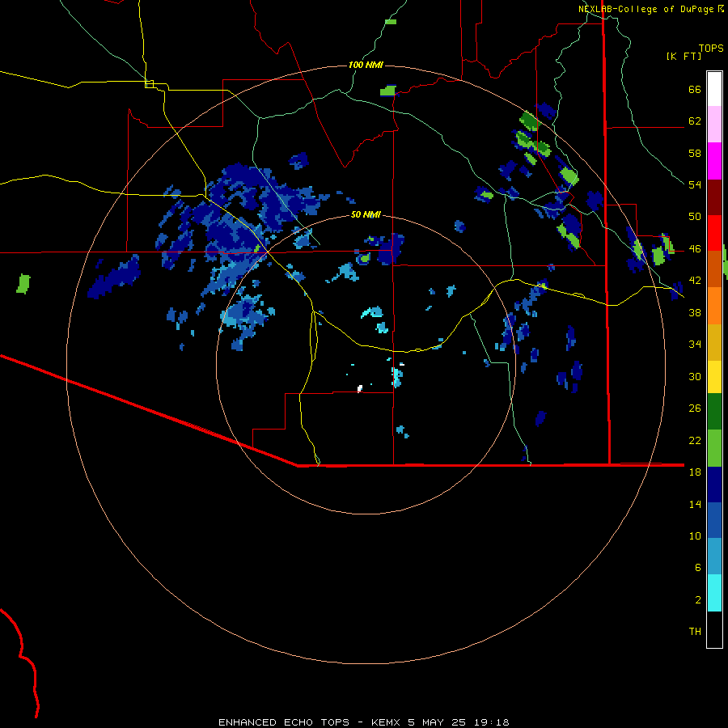
Task: Click the TOPS legend title
Action: [711, 48]
